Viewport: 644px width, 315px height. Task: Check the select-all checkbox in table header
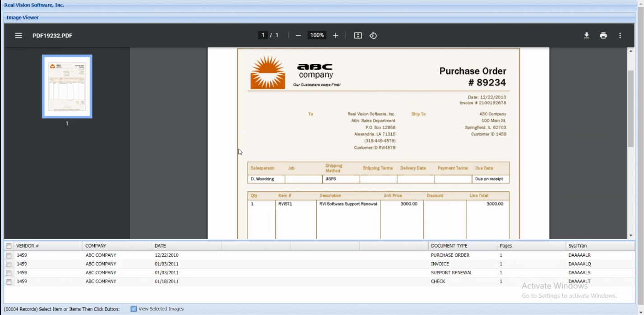tap(9, 246)
